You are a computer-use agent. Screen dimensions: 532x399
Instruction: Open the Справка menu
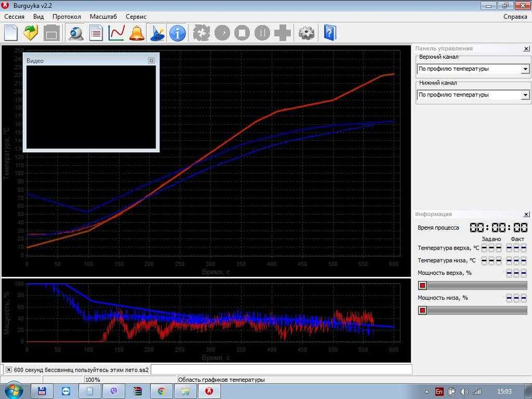tap(515, 17)
